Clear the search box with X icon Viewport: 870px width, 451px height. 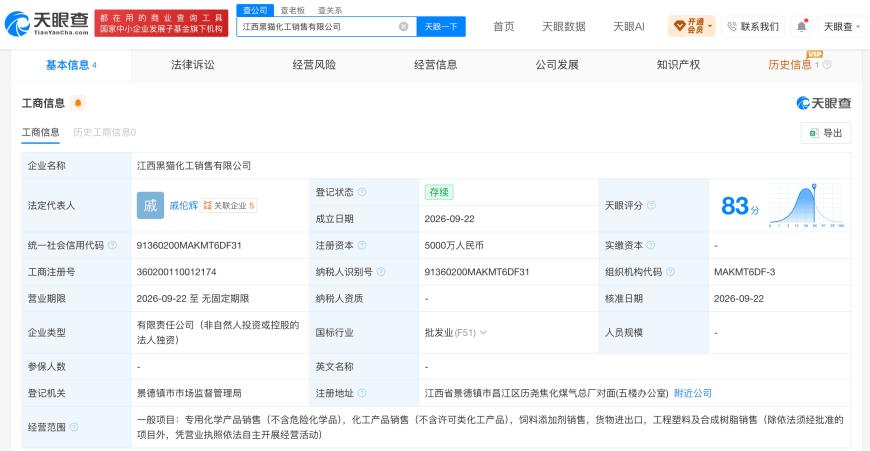[403, 26]
